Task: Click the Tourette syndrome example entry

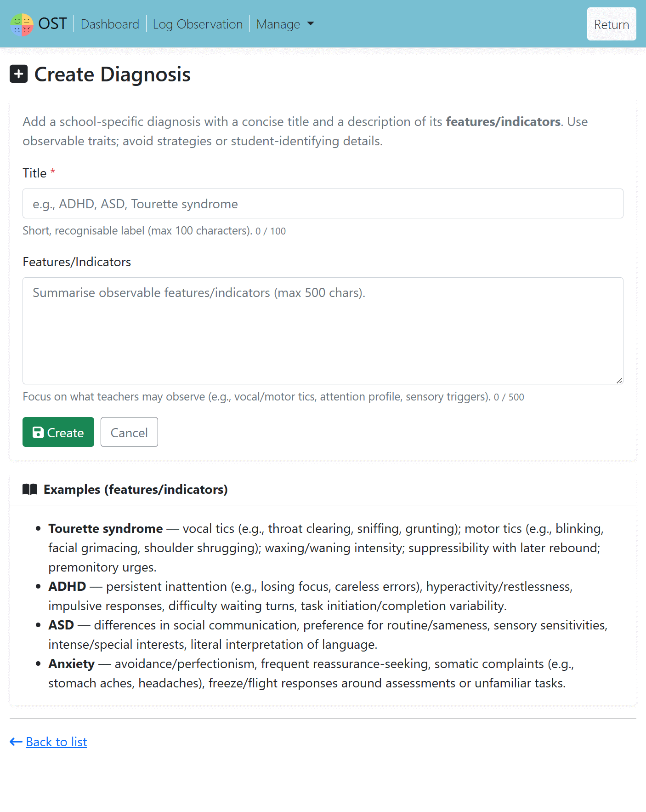Action: click(x=105, y=529)
